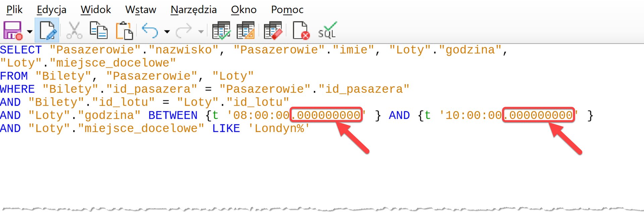Click on the WHERE keyword
Viewport: 644px width, 212px height.
17,89
